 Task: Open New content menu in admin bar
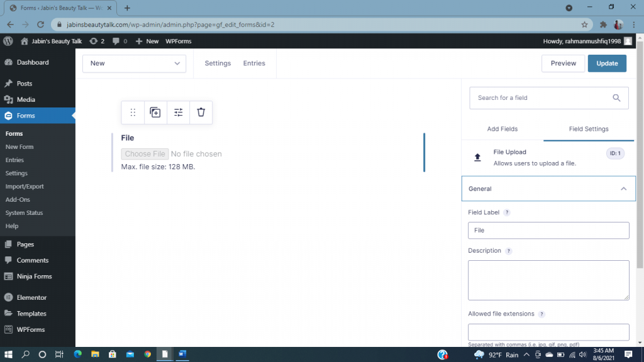tap(147, 41)
